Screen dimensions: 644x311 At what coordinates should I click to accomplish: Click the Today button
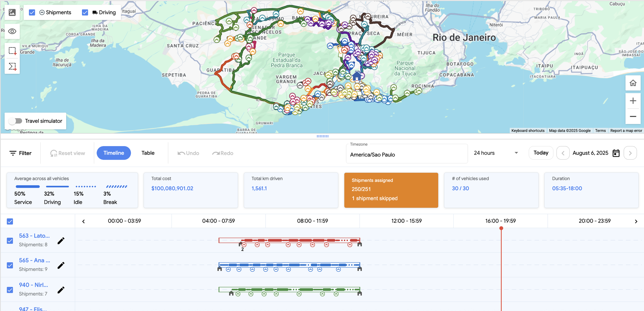[541, 153]
